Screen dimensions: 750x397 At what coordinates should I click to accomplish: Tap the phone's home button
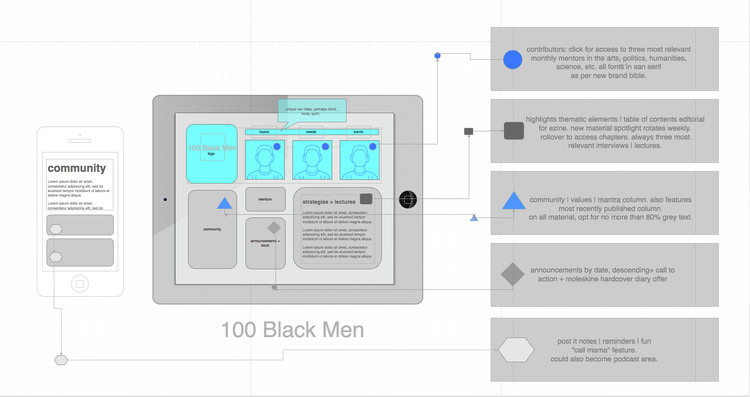click(x=80, y=284)
